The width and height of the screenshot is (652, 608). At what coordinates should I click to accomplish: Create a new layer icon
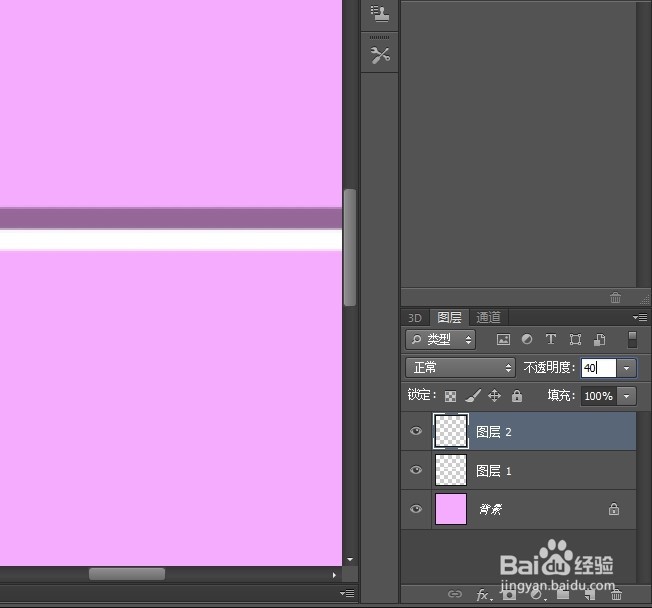click(590, 595)
